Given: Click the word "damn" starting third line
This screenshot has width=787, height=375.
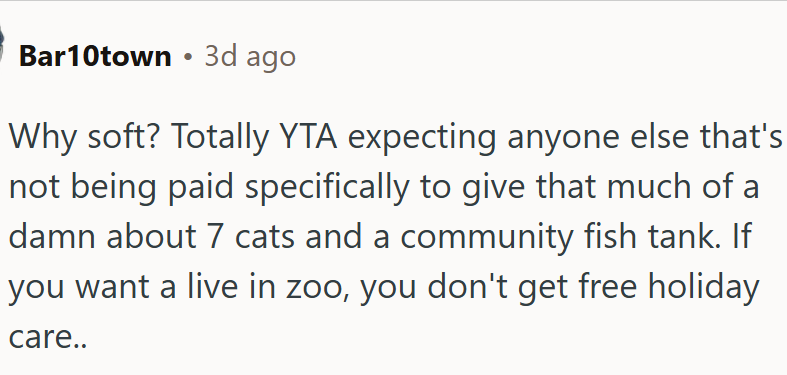Looking at the screenshot, I should tap(52, 236).
